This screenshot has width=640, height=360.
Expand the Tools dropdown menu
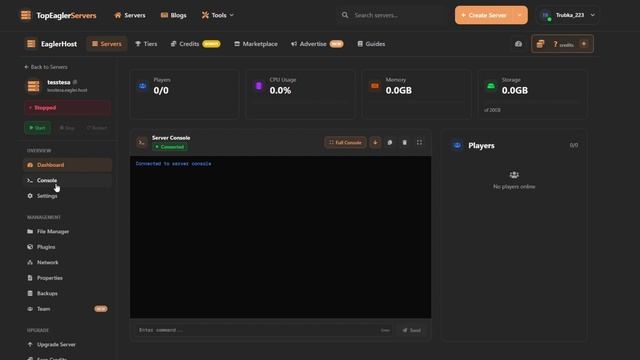click(x=218, y=15)
